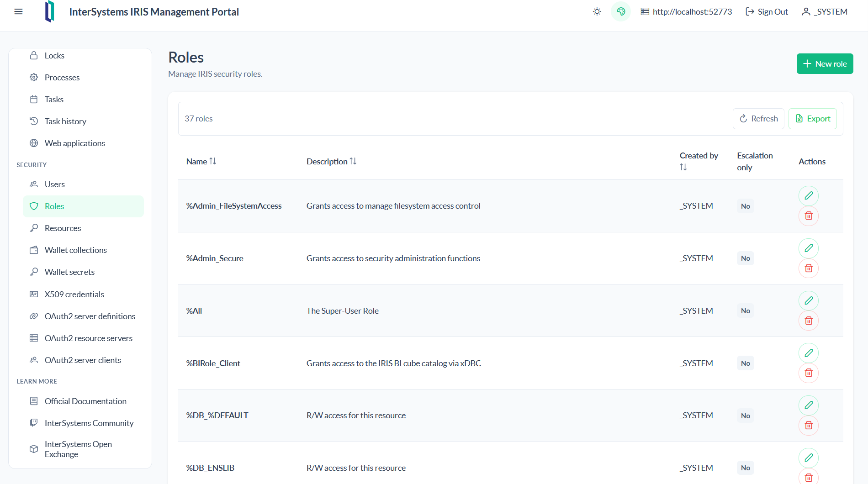Select the %Admin_FileSystemAccess role name
Screen dimensions: 868x484
tap(234, 206)
